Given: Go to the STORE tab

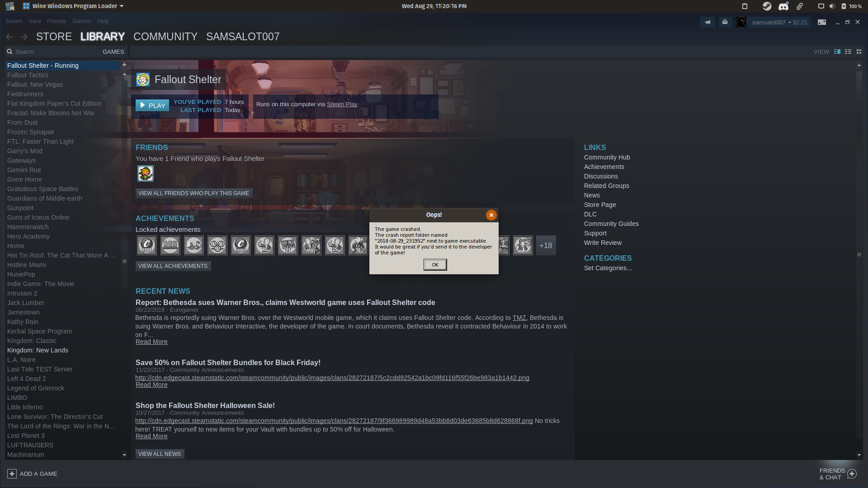Looking at the screenshot, I should click(x=54, y=37).
